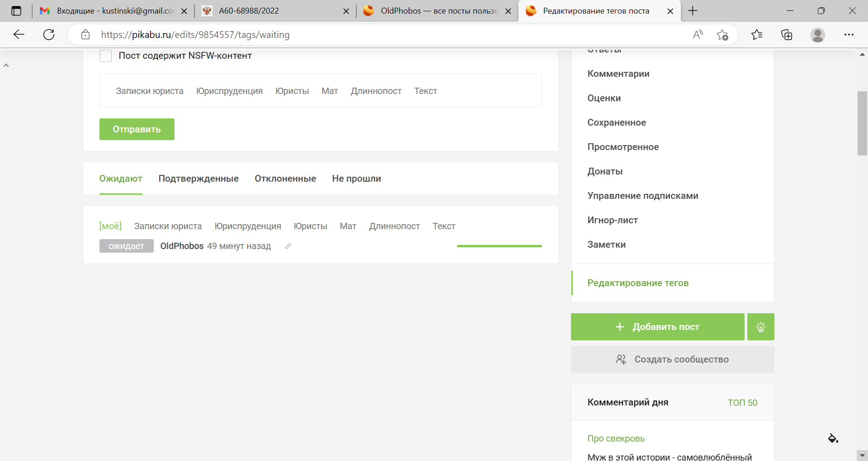Collapse the left side arrow
868x461 pixels.
(x=6, y=66)
